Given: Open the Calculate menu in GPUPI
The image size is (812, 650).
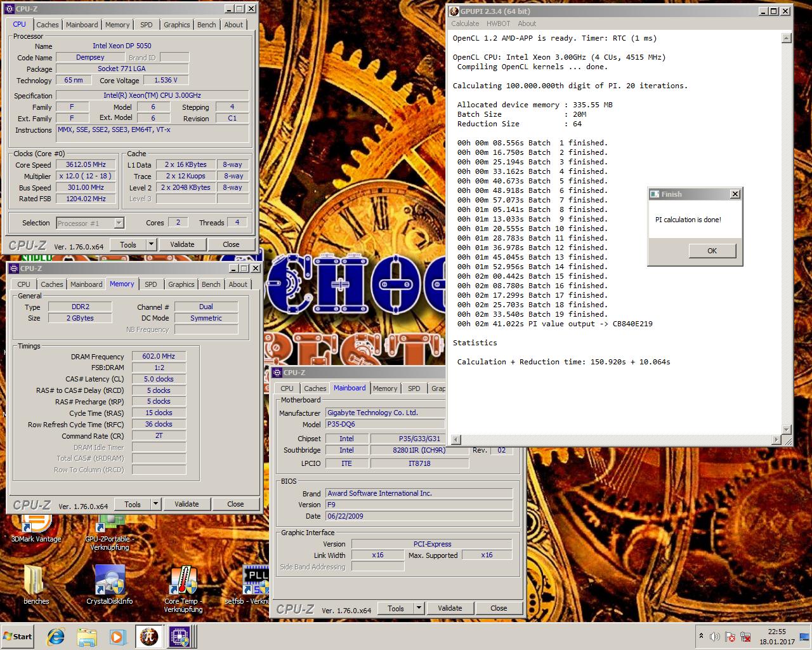Looking at the screenshot, I should tap(465, 23).
